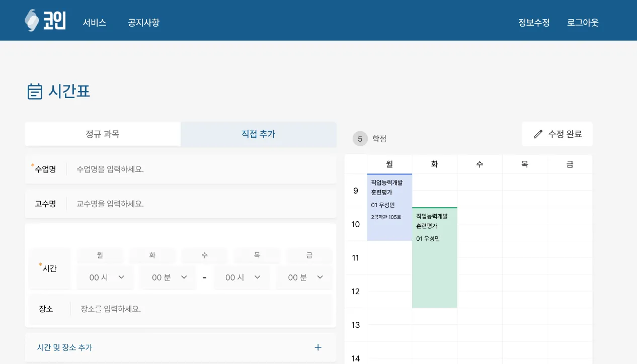Click the credits badge showing 5

(x=360, y=138)
